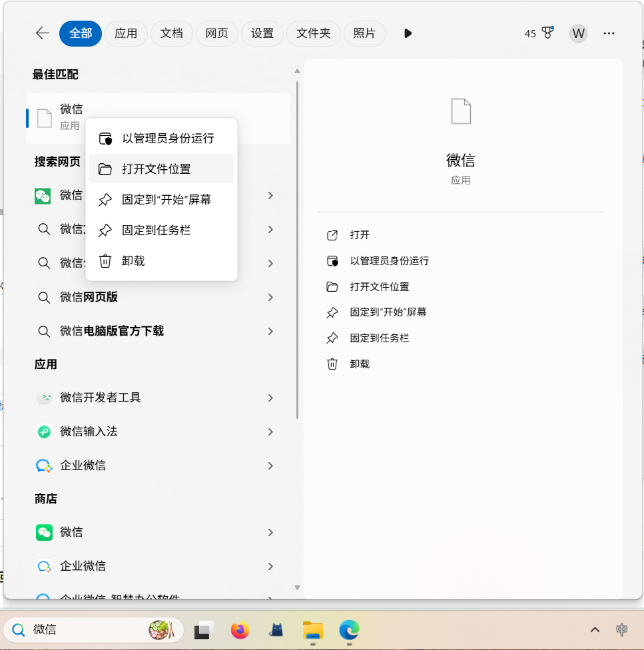Show more filters with the play arrow
Screen dimensions: 644x650
click(x=408, y=33)
